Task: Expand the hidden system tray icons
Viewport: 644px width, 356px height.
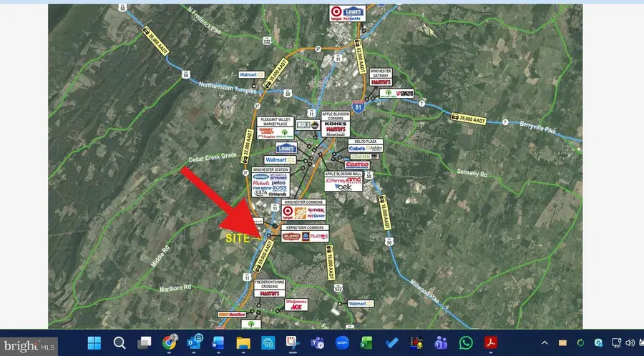Action: pos(544,343)
